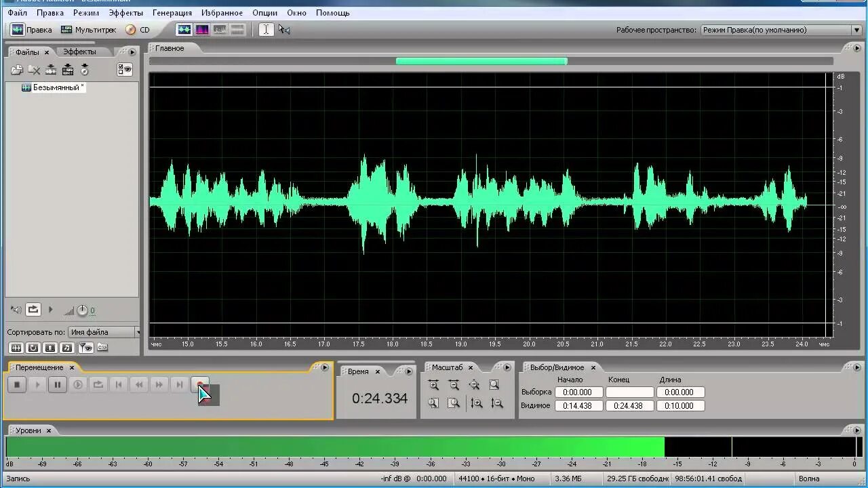Open the Генерация menu

click(x=172, y=13)
